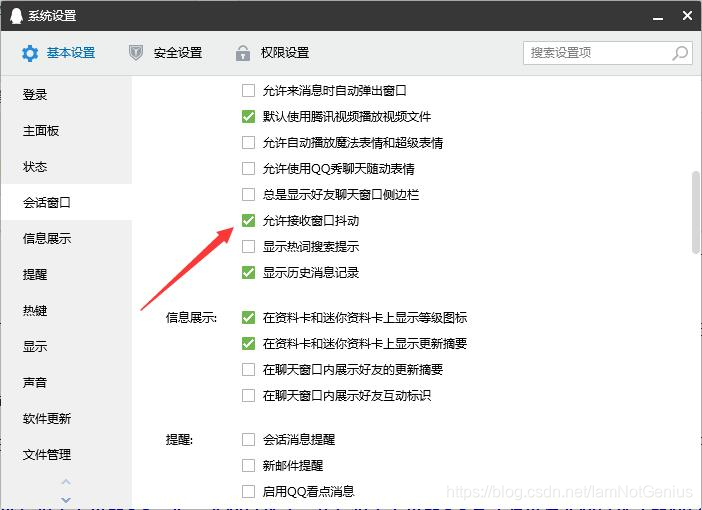Screen dimensions: 702x510
Task: Switch to the 权限设置 tab
Action: click(x=272, y=53)
